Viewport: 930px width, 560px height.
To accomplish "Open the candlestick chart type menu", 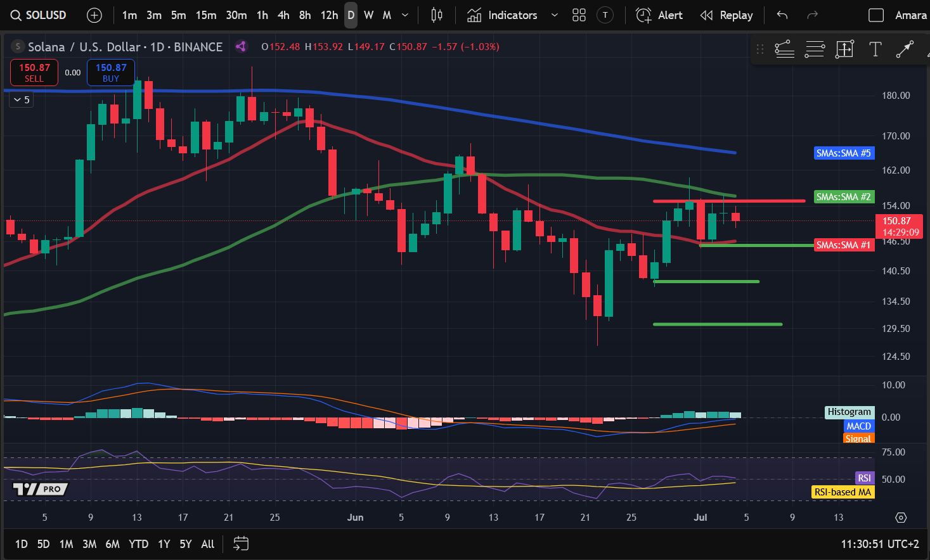I will 437,15.
